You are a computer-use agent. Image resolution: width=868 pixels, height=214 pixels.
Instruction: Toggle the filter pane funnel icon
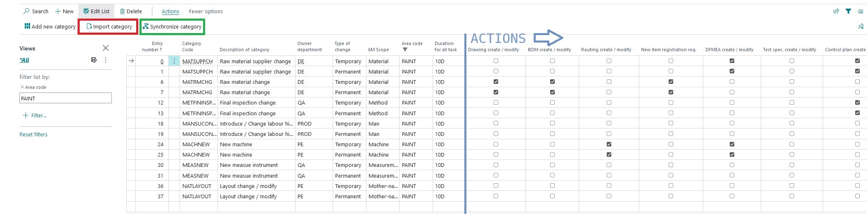point(848,11)
